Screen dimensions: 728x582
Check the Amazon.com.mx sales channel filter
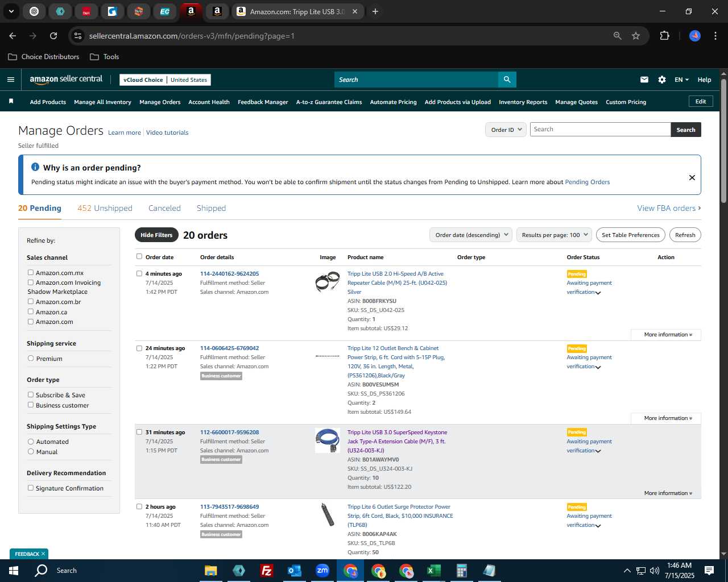[x=31, y=272]
